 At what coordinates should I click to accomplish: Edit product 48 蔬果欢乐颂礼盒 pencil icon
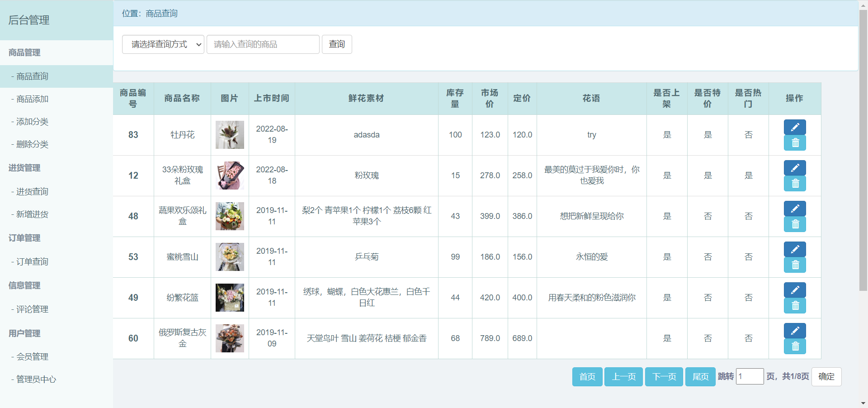coord(795,209)
